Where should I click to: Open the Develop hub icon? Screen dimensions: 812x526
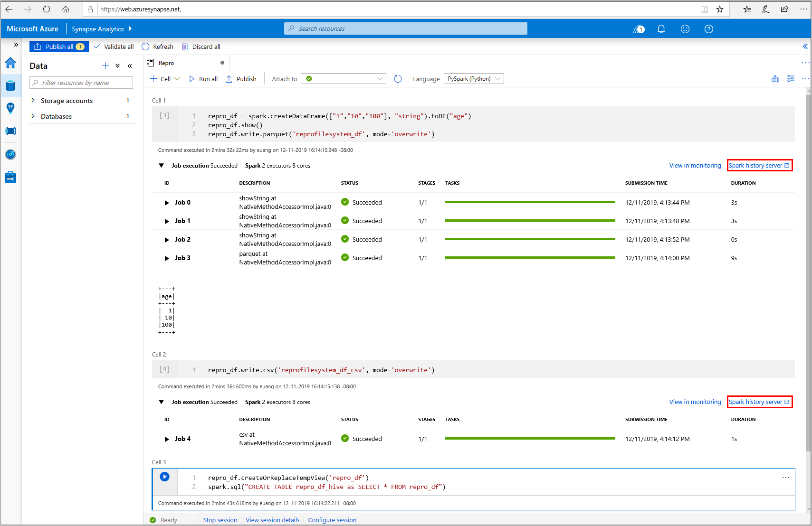(x=10, y=108)
